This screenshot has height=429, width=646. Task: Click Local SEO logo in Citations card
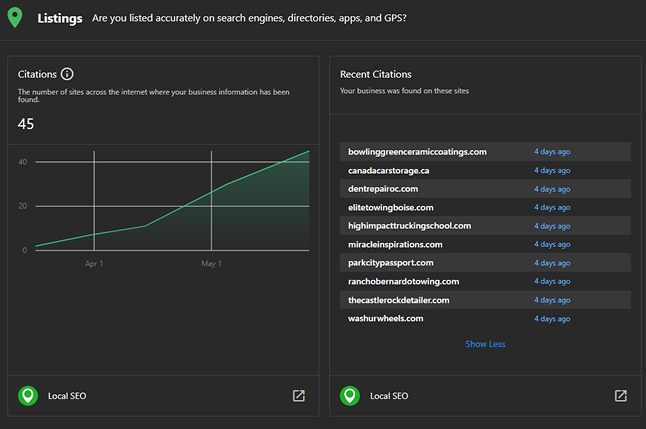28,396
